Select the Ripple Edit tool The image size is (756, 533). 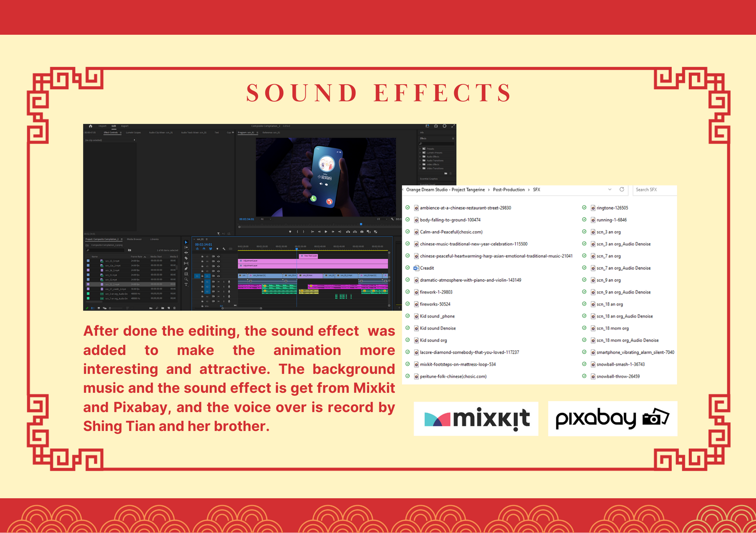(x=186, y=253)
